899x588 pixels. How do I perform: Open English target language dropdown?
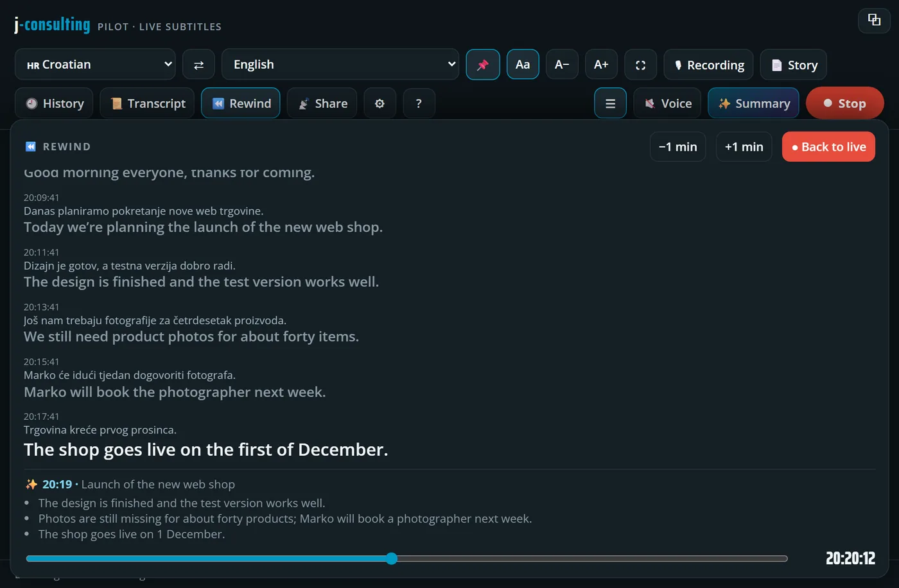click(340, 64)
